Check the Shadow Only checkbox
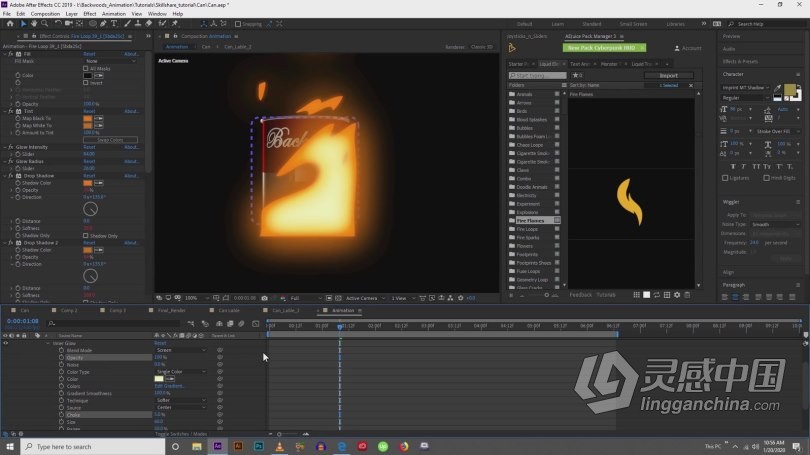Screen dimensions: 810x455 (86, 236)
